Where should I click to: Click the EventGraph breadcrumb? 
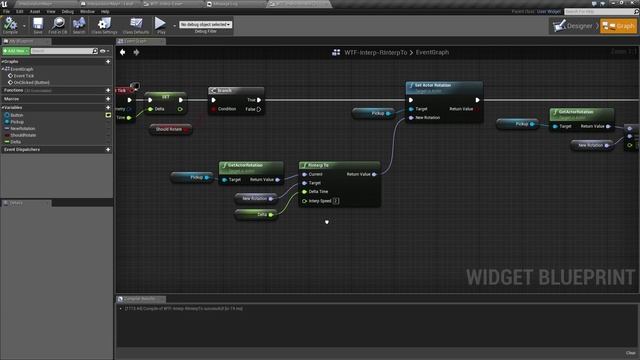coord(432,52)
